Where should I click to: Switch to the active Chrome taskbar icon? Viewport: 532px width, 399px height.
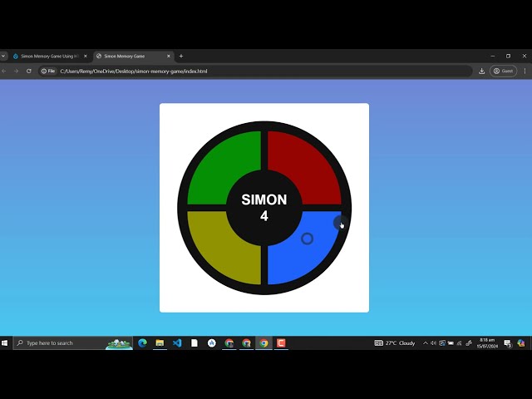(264, 343)
